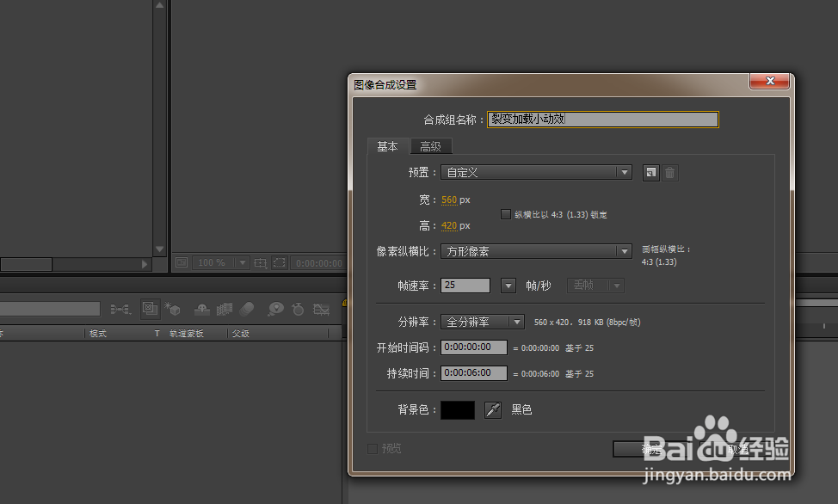Close the 图像合成设置 dialog
The width and height of the screenshot is (838, 504).
click(769, 81)
